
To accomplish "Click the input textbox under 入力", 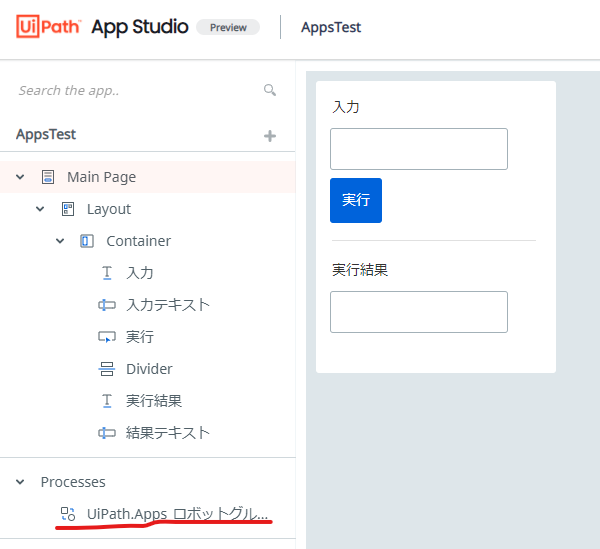I will [x=419, y=149].
